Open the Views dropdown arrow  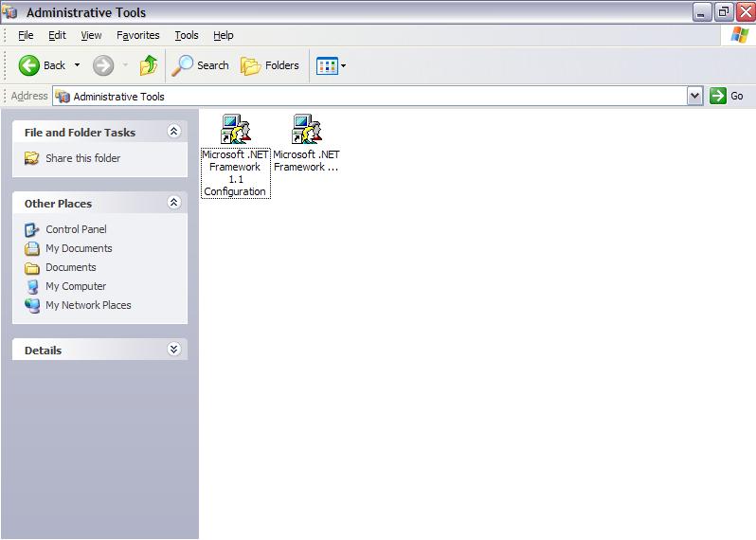pos(343,65)
